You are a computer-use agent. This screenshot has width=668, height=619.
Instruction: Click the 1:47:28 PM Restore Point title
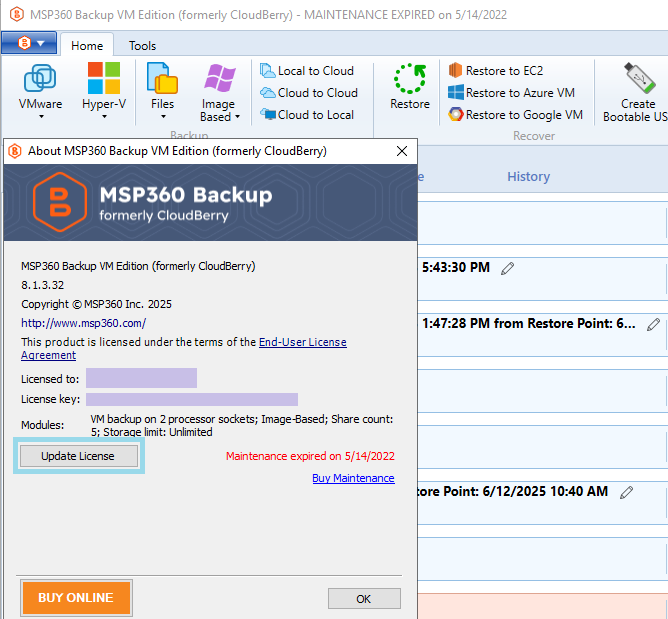pyautogui.click(x=529, y=324)
